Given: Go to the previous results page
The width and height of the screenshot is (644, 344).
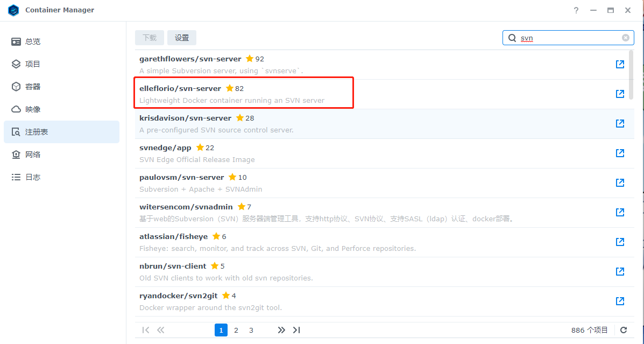Looking at the screenshot, I should [x=160, y=330].
